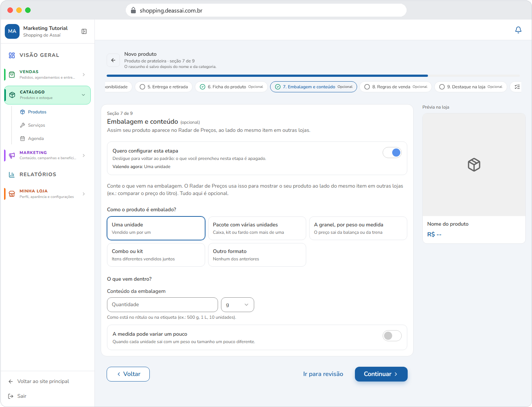
Task: Click the back arrow beside Novo produto
Action: [x=113, y=60]
